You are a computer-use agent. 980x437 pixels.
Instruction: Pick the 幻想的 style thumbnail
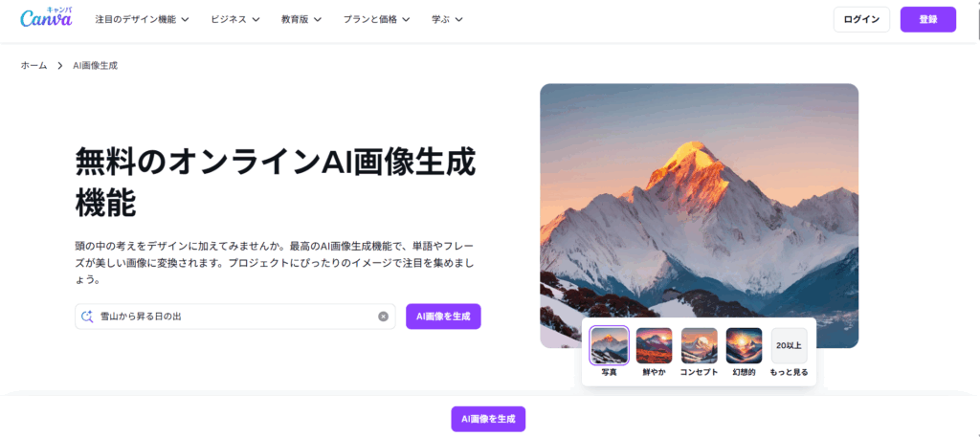click(x=744, y=346)
